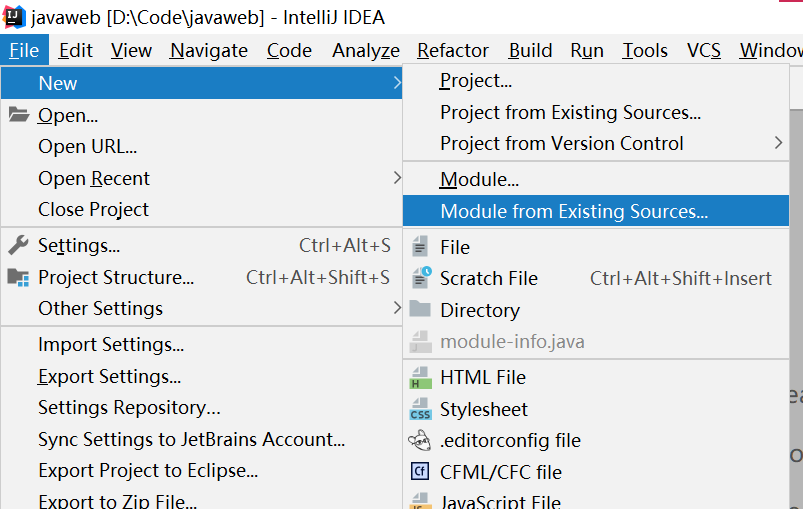Screen dimensions: 803x509
Task: Open the Tools menu
Action: coord(645,50)
